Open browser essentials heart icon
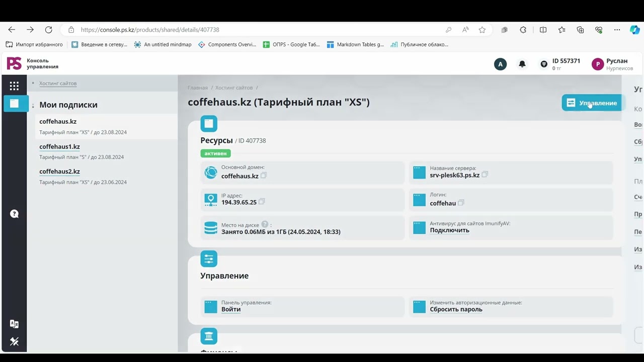Screen dimensions: 644x362 pyautogui.click(x=599, y=30)
